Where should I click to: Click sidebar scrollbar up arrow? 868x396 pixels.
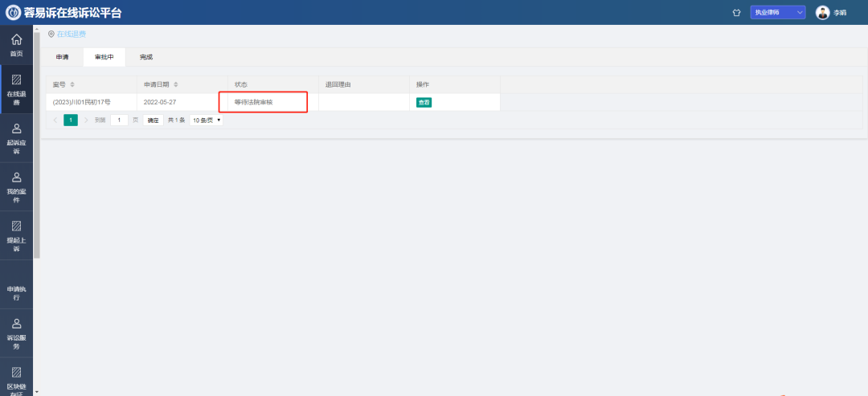point(36,28)
